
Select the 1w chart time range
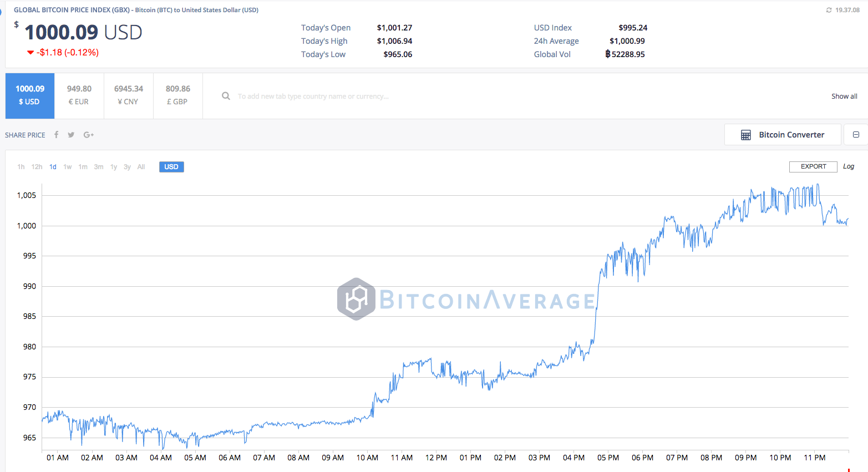68,167
